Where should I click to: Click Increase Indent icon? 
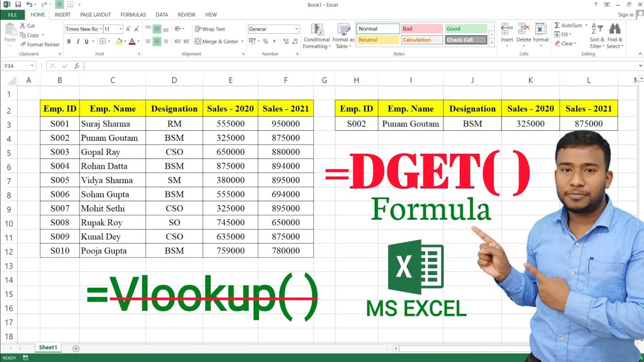coord(187,42)
